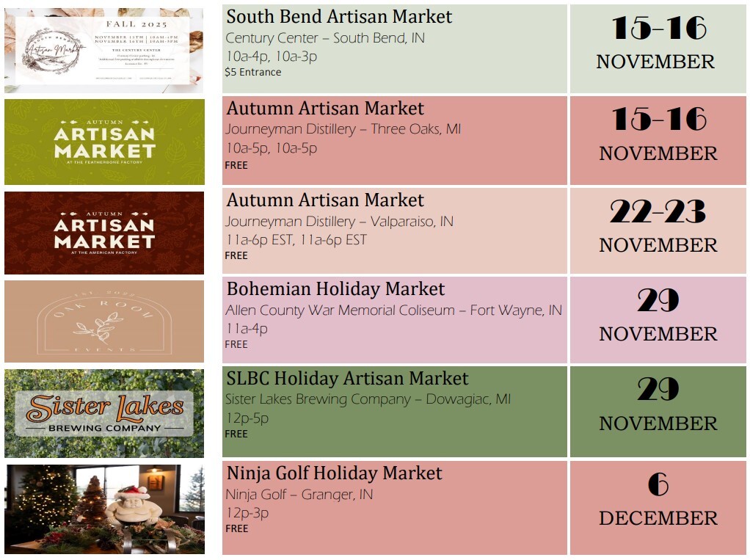The height and width of the screenshot is (560, 750).
Task: Click Sister Lakes Brewing Company – Dowagiac location
Action: (x=368, y=399)
